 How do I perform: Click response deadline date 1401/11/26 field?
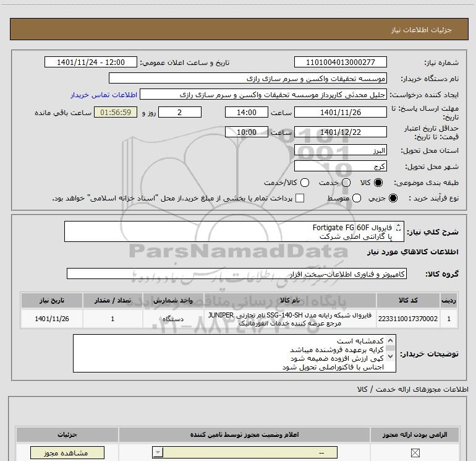[340, 112]
